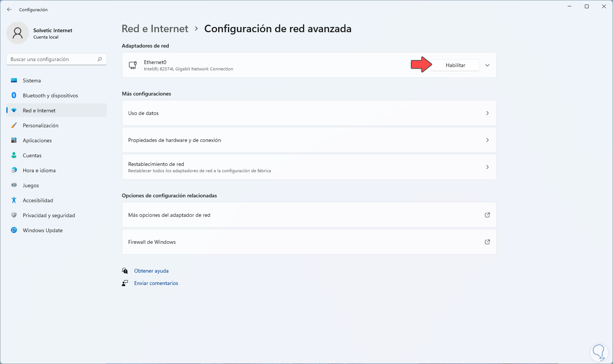Open Uso de datos chevron

click(487, 113)
